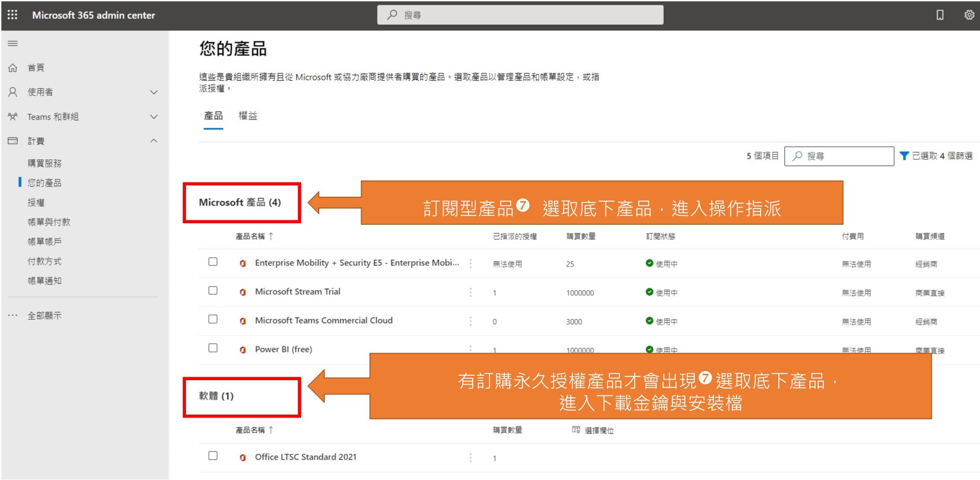Screen dimensions: 980x480
Task: Click the mobile device icon in header
Action: (x=940, y=15)
